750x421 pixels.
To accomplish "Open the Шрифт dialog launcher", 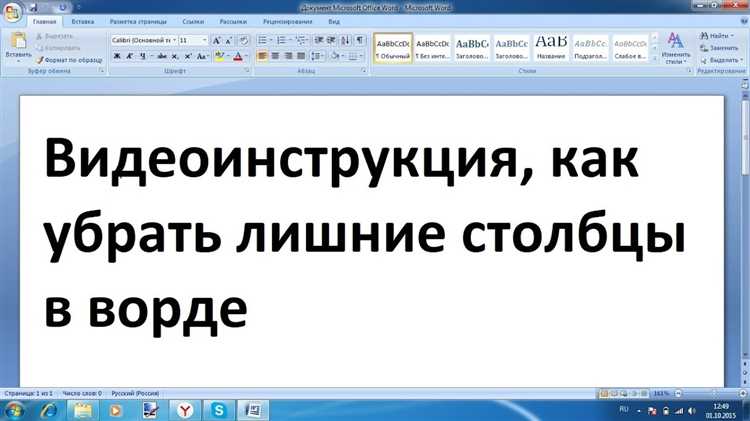I will pos(247,71).
